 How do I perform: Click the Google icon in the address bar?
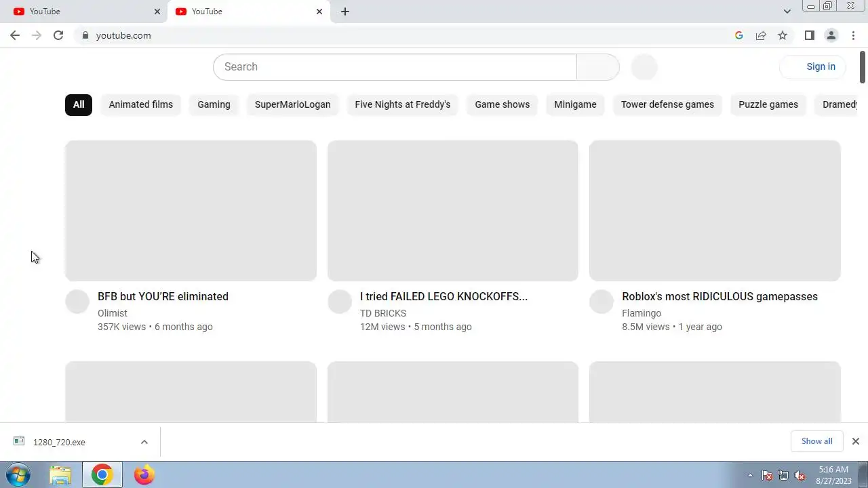coord(739,35)
